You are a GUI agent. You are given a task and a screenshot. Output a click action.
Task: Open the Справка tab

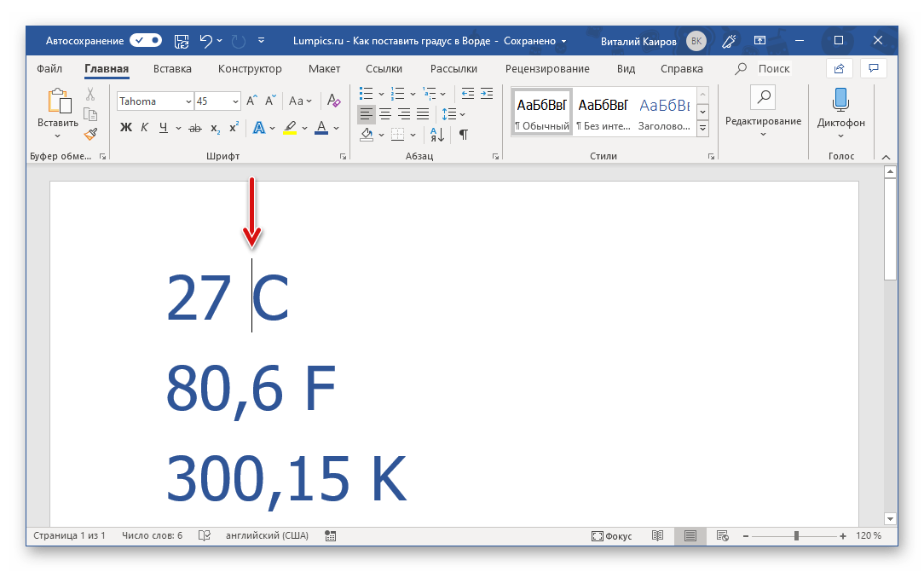pyautogui.click(x=682, y=68)
